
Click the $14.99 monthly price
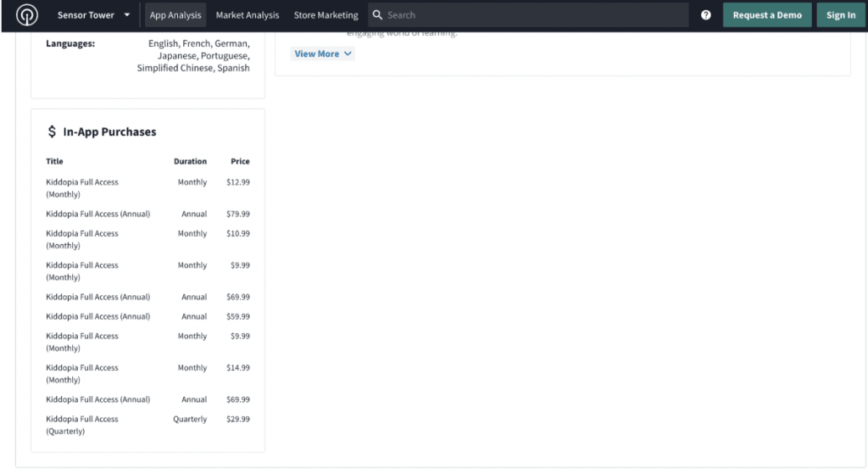(x=237, y=368)
